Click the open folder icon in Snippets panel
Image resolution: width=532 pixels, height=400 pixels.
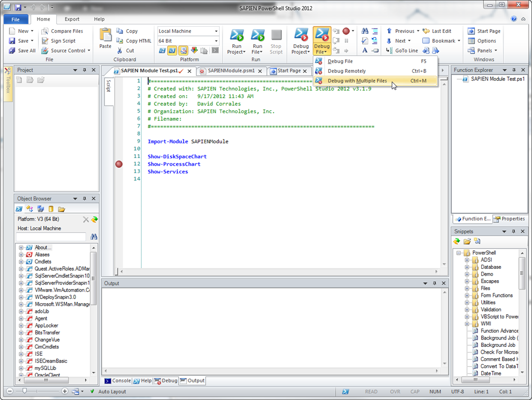coord(467,241)
